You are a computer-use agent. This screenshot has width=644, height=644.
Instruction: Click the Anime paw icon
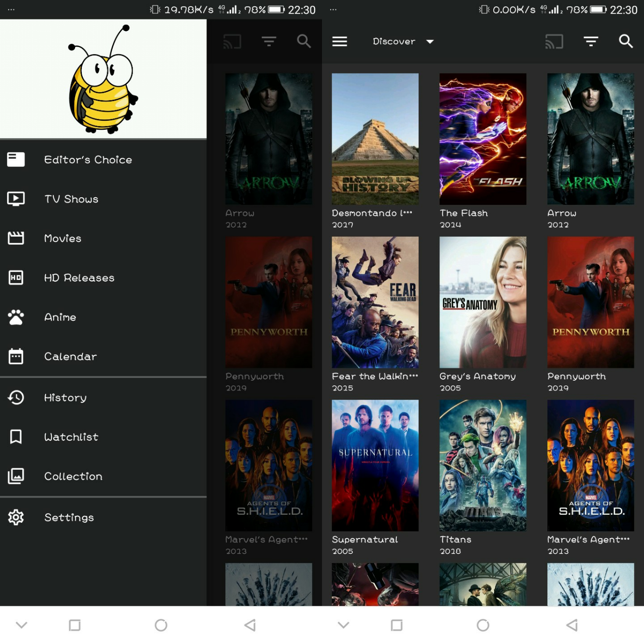tap(16, 317)
